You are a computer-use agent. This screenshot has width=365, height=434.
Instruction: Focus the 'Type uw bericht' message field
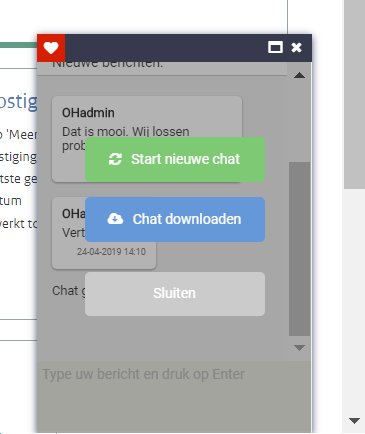click(x=174, y=397)
